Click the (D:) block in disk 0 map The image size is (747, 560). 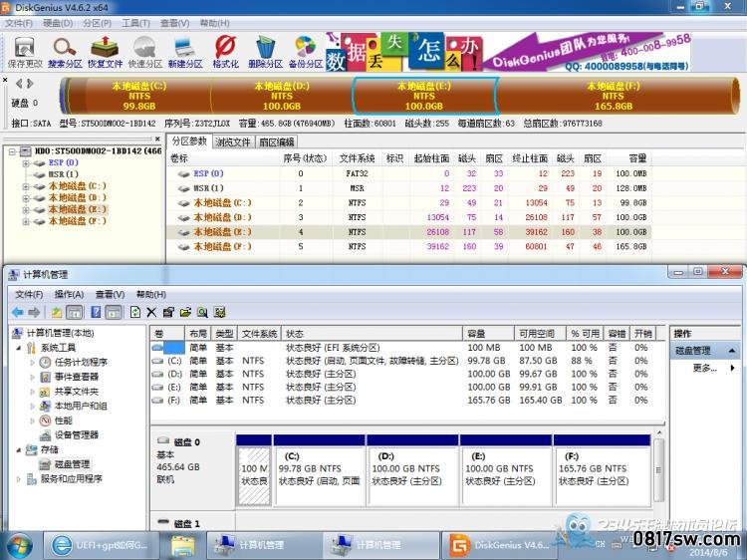click(x=412, y=470)
